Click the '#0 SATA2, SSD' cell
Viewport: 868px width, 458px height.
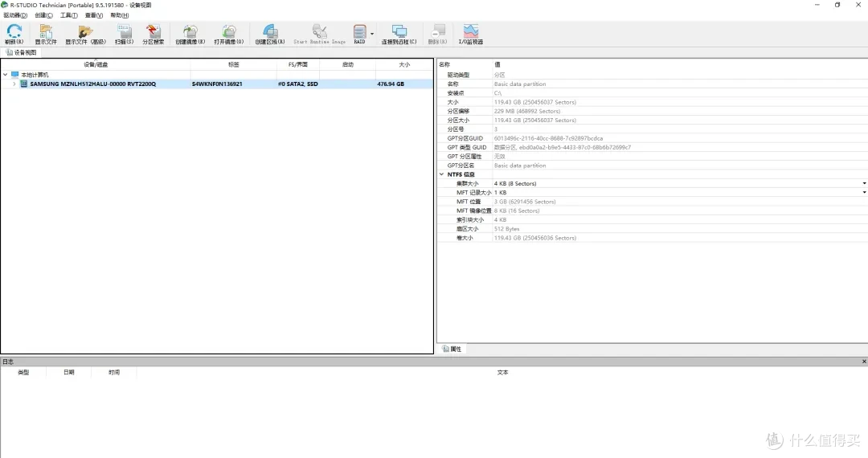tap(298, 84)
